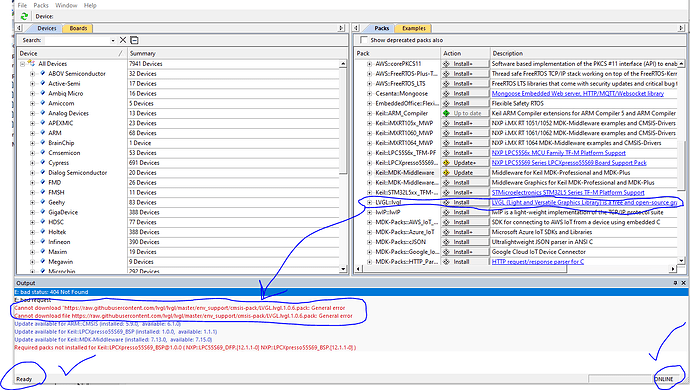Open the HTTP request/response parser link
Viewport: 690px width, 390px height.
coord(538,261)
